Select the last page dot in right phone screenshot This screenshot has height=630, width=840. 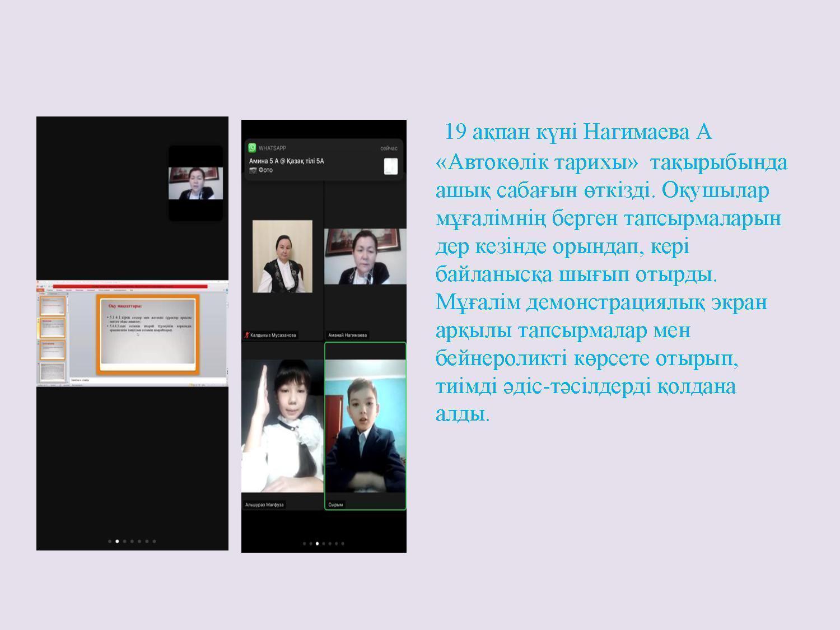tap(343, 543)
